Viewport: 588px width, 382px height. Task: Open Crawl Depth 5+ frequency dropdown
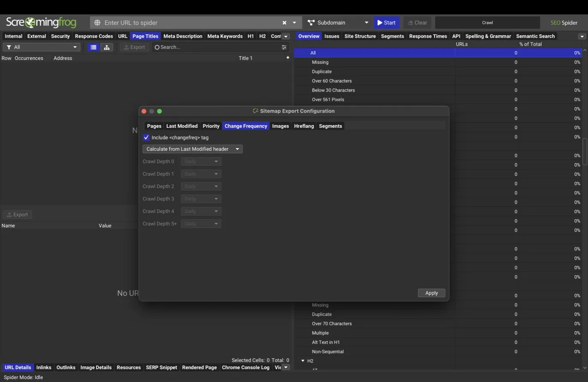(x=201, y=224)
